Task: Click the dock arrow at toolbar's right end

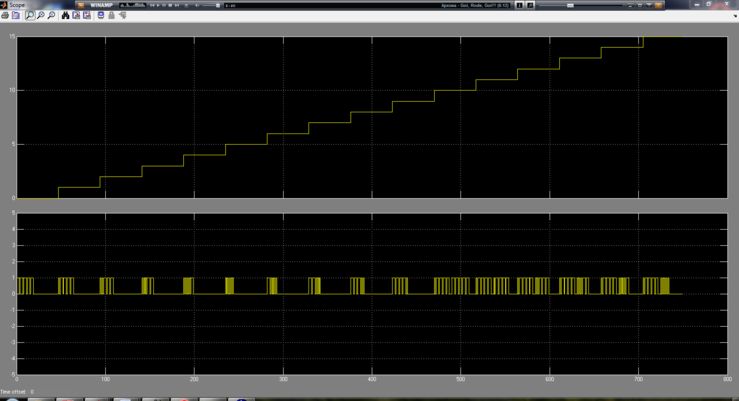Action: click(x=735, y=16)
